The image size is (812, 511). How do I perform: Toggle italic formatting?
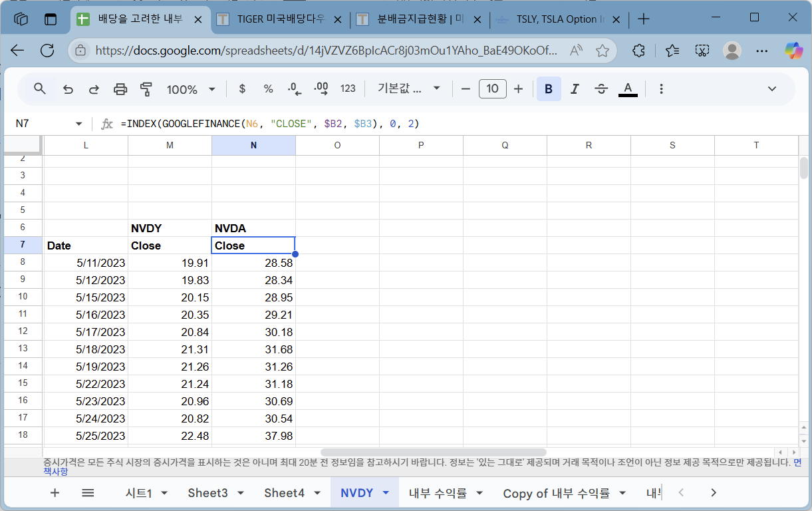(x=575, y=89)
